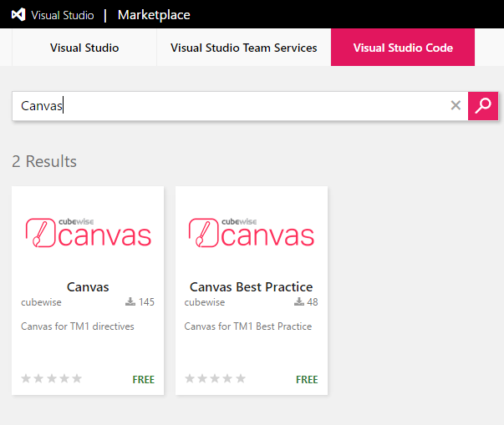Screen dimensions: 504x425
Task: Open the Canvas Best Practice title
Action: (252, 287)
